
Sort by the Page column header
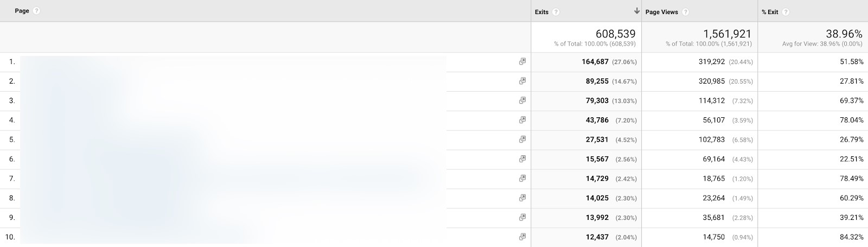(x=22, y=11)
